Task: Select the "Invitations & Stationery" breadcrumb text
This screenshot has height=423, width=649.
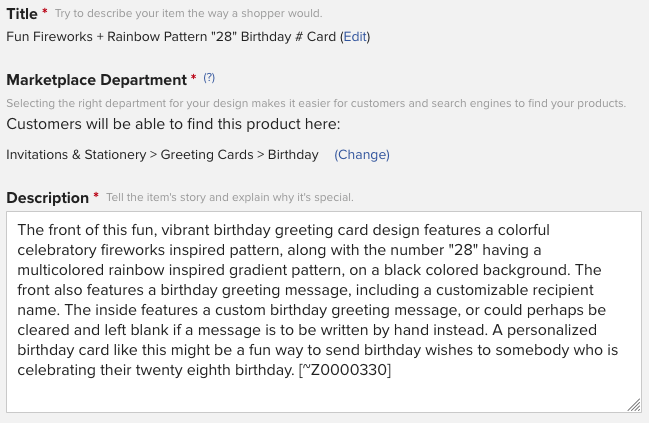Action: [x=76, y=154]
